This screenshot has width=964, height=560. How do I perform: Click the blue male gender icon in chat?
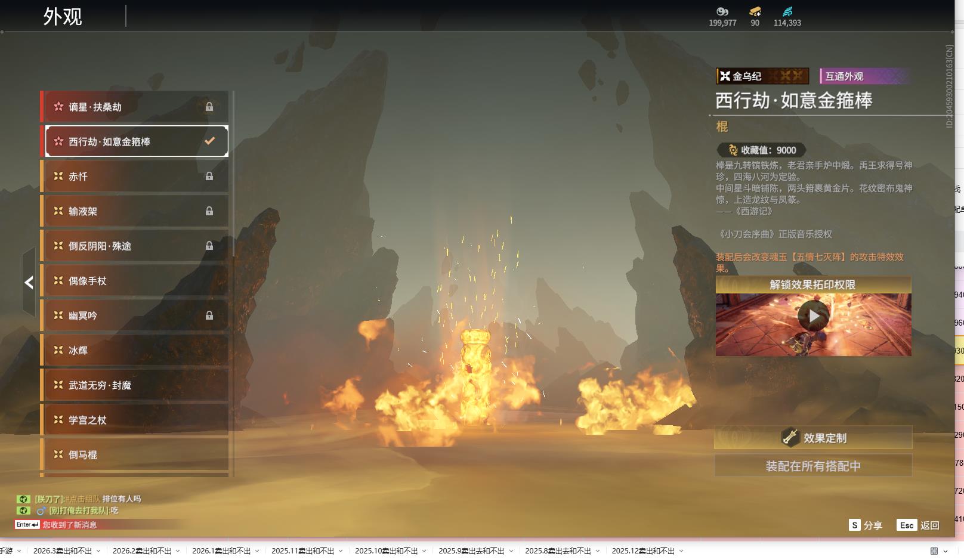41,511
